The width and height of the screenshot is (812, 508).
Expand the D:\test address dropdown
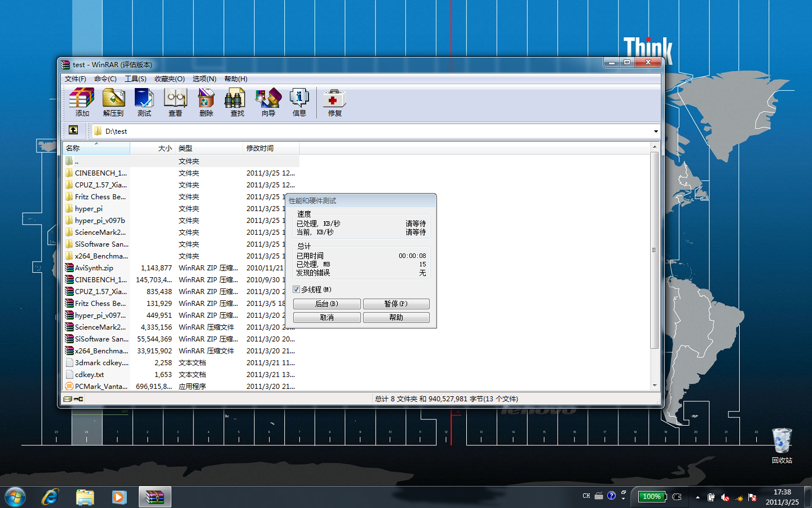(x=656, y=131)
